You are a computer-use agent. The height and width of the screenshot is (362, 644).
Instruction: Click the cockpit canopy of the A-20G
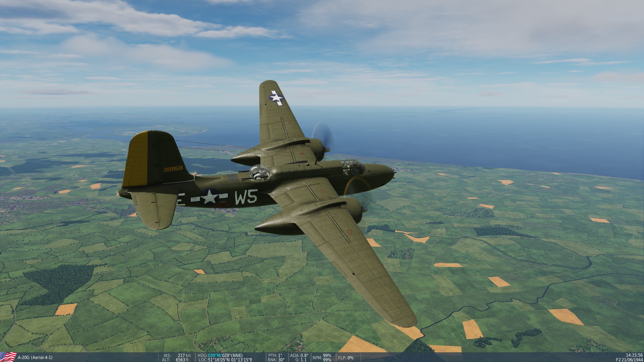(352, 167)
